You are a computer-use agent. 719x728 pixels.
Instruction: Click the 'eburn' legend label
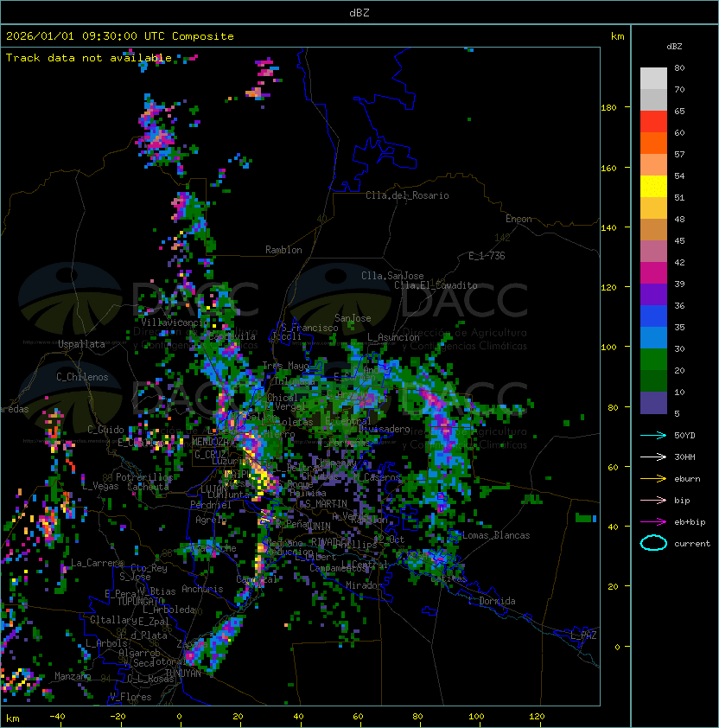click(687, 479)
